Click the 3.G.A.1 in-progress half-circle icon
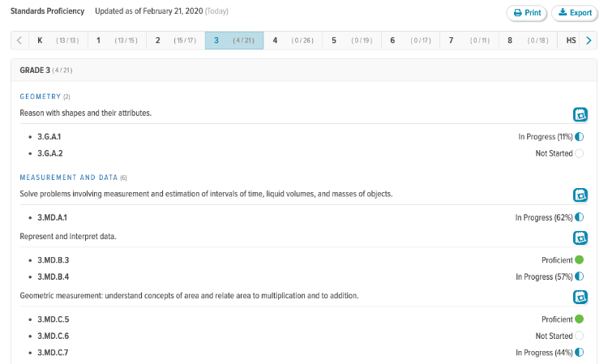608x364 pixels. pos(579,137)
